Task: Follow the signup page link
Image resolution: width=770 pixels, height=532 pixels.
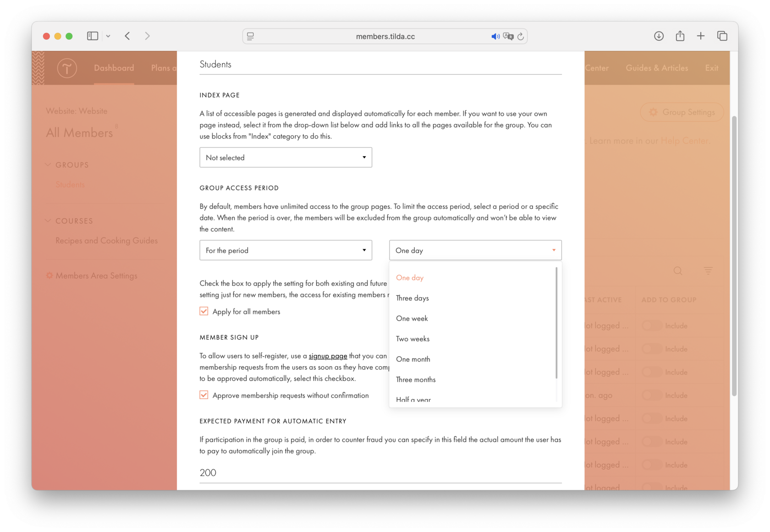Action: 328,356
